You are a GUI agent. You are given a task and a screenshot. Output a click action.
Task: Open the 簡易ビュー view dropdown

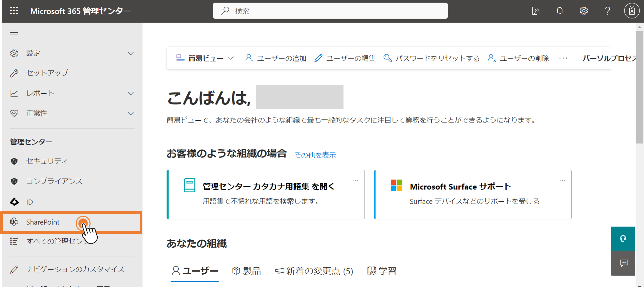coord(205,58)
